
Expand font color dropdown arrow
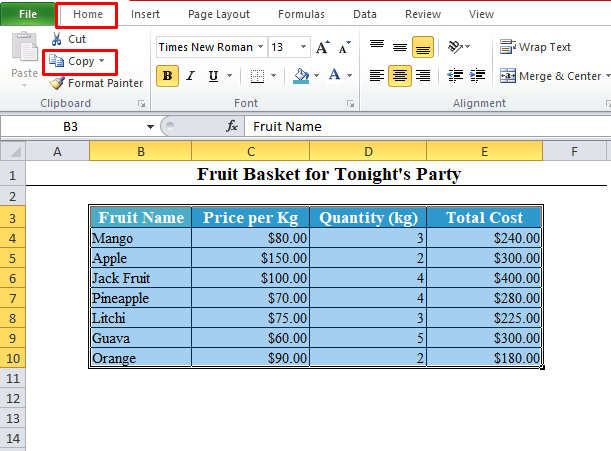(x=350, y=76)
